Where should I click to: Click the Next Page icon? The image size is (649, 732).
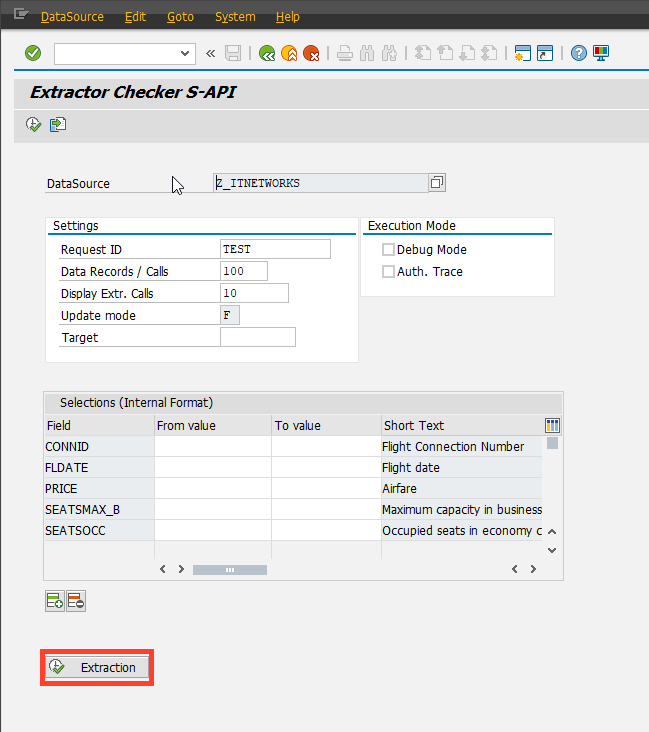(x=467, y=53)
